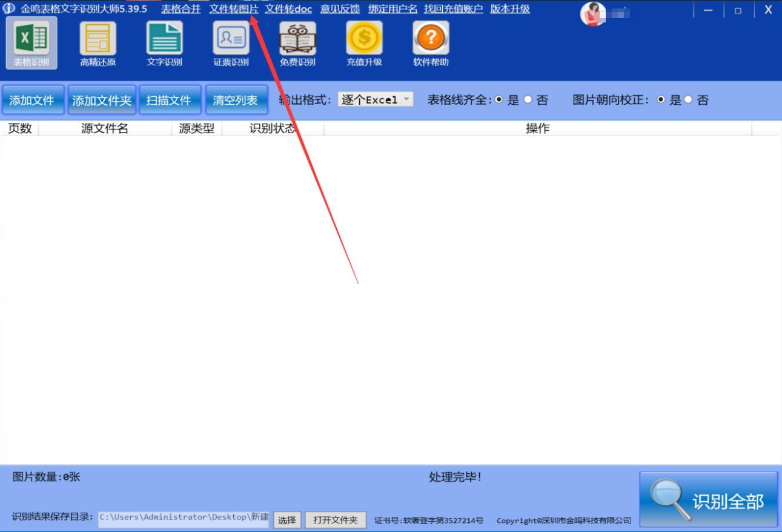Click the Copyright 深圳市金鸣科技有限公司 text

click(564, 521)
